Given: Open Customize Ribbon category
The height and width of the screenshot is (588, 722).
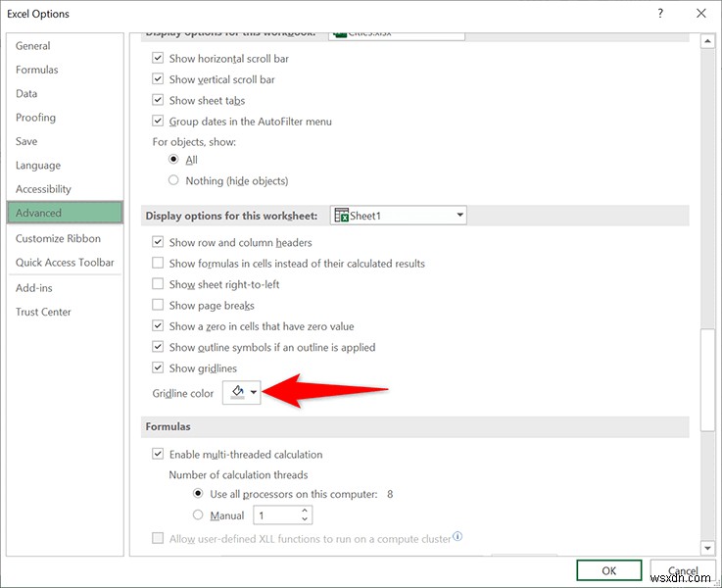Looking at the screenshot, I should 65,238.
